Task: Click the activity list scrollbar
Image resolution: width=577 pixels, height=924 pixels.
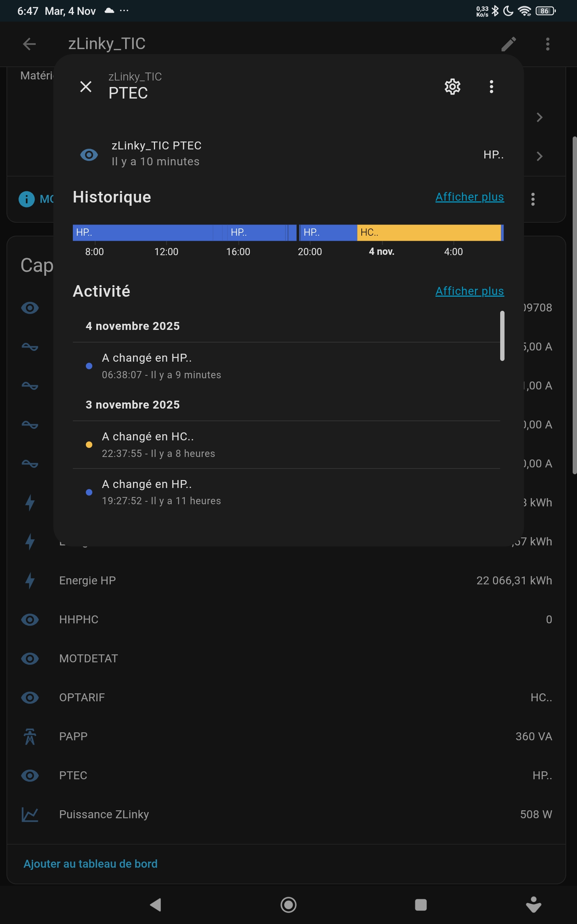Action: [502, 336]
